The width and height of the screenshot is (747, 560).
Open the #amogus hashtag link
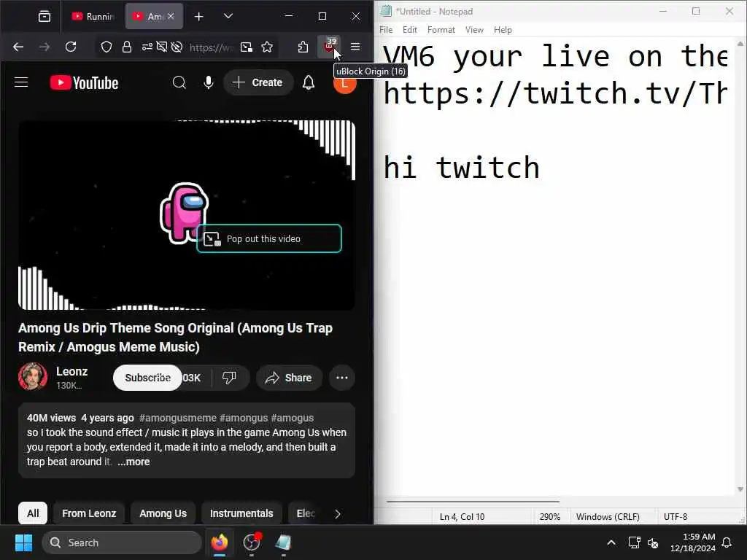pyautogui.click(x=293, y=418)
